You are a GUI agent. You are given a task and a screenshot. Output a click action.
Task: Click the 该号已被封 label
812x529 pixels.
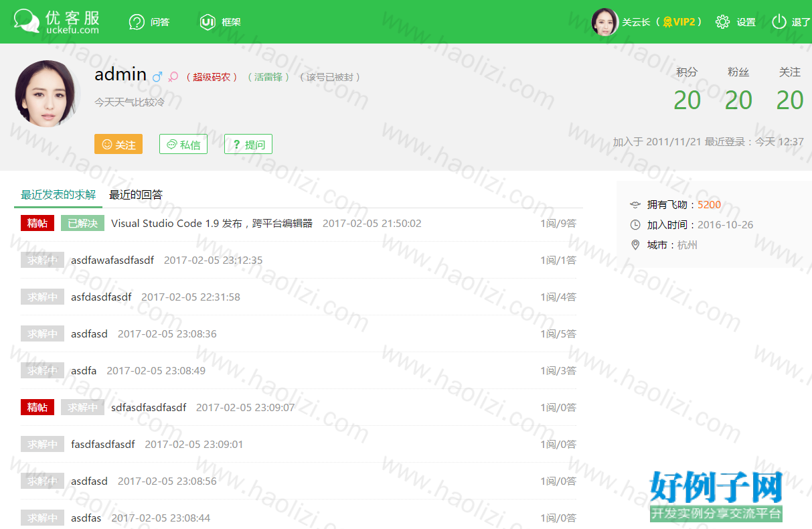(x=330, y=77)
